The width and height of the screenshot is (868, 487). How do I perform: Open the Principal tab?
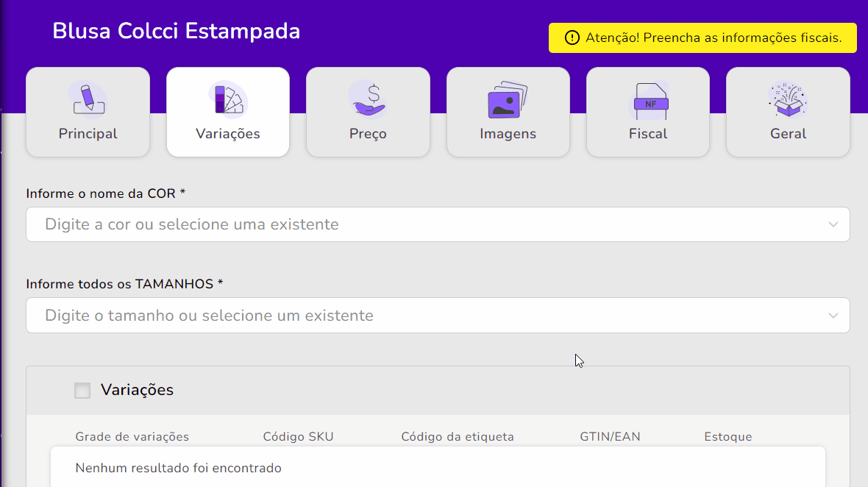(88, 112)
